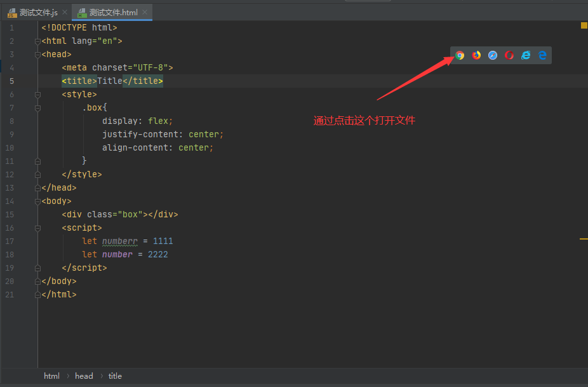Open file in Internet Explorer
The width and height of the screenshot is (588, 387).
coord(526,55)
